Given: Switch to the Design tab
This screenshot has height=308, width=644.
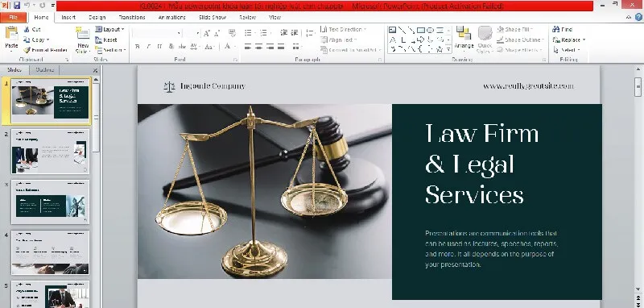Looking at the screenshot, I should 97,17.
